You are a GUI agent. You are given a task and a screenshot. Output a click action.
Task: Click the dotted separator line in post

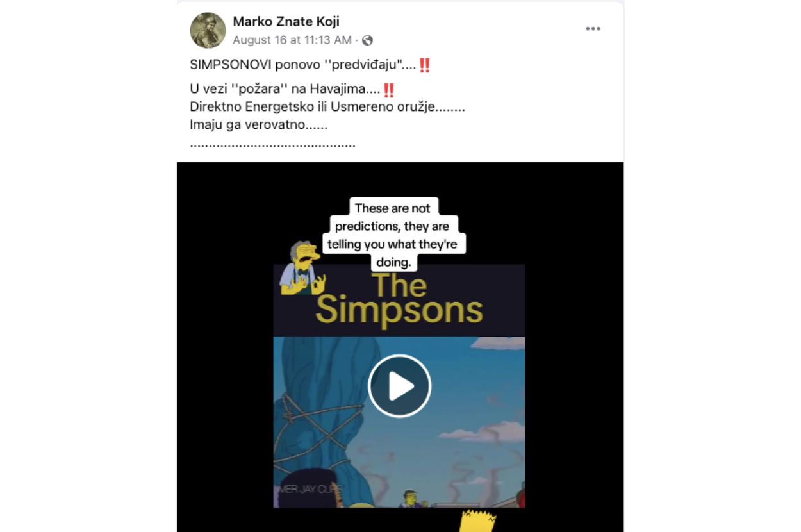[x=273, y=145]
